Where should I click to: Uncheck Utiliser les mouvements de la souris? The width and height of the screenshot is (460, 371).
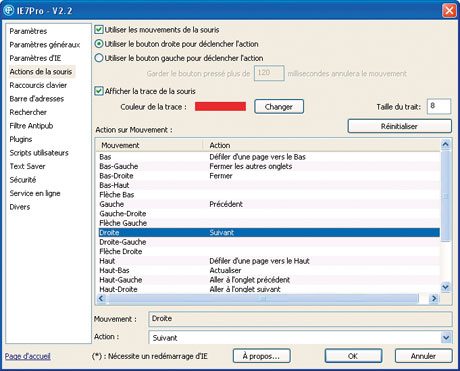click(99, 30)
